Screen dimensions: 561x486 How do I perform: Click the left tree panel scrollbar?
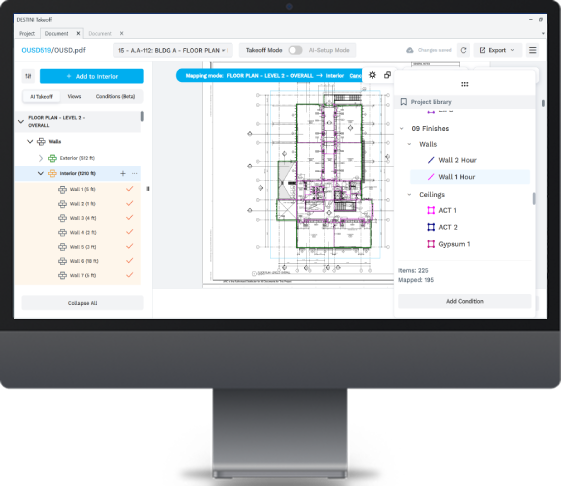(x=142, y=116)
